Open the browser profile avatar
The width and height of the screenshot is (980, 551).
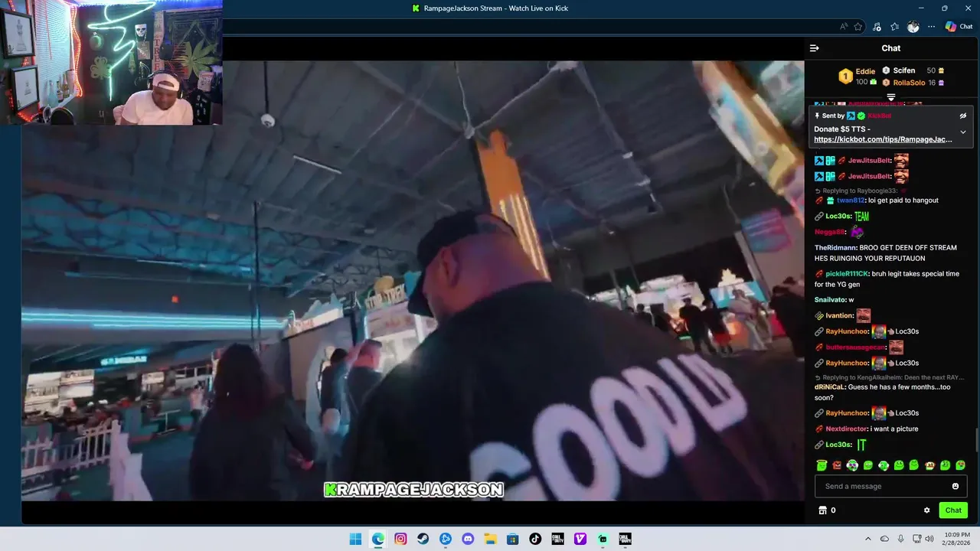click(x=913, y=27)
